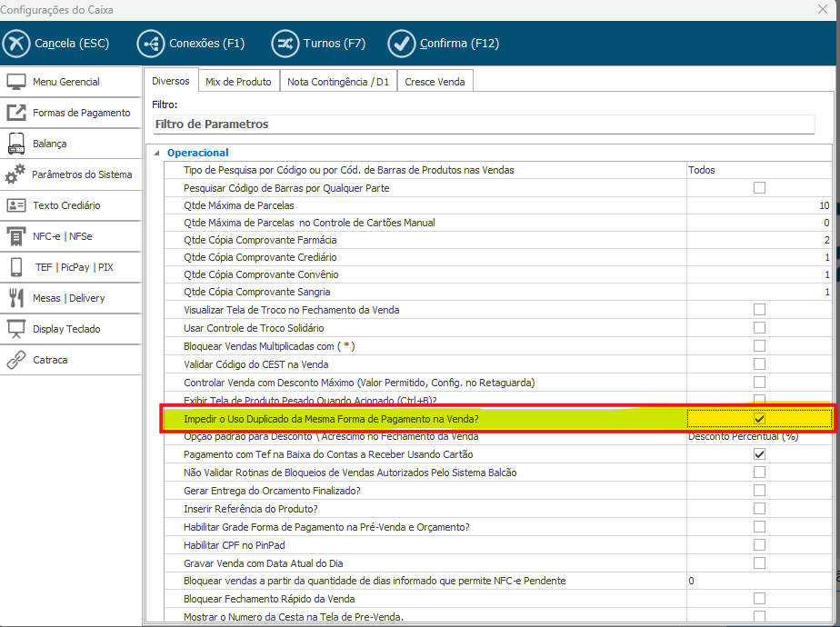840x627 pixels.
Task: Switch to the Cresce Venda tab
Action: (435, 82)
